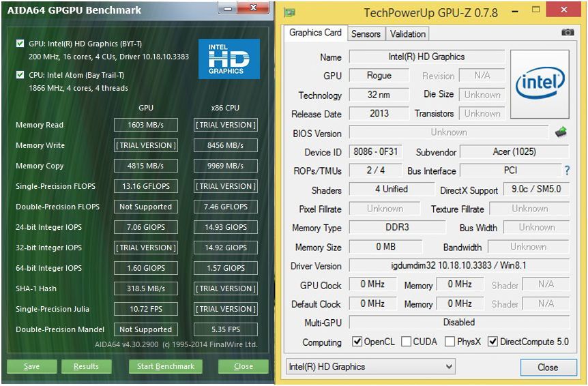Minimize the AIDA64 GPGPU Benchmark window
Screen dimensions: 588x386
[228, 8]
